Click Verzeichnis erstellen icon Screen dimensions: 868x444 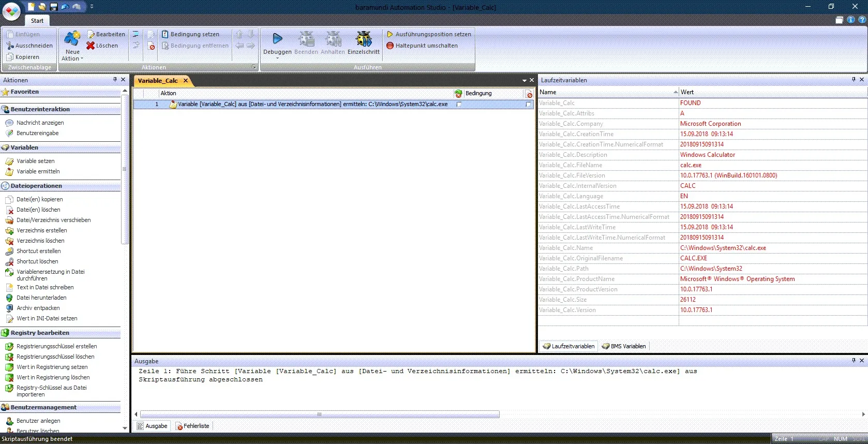click(x=9, y=230)
